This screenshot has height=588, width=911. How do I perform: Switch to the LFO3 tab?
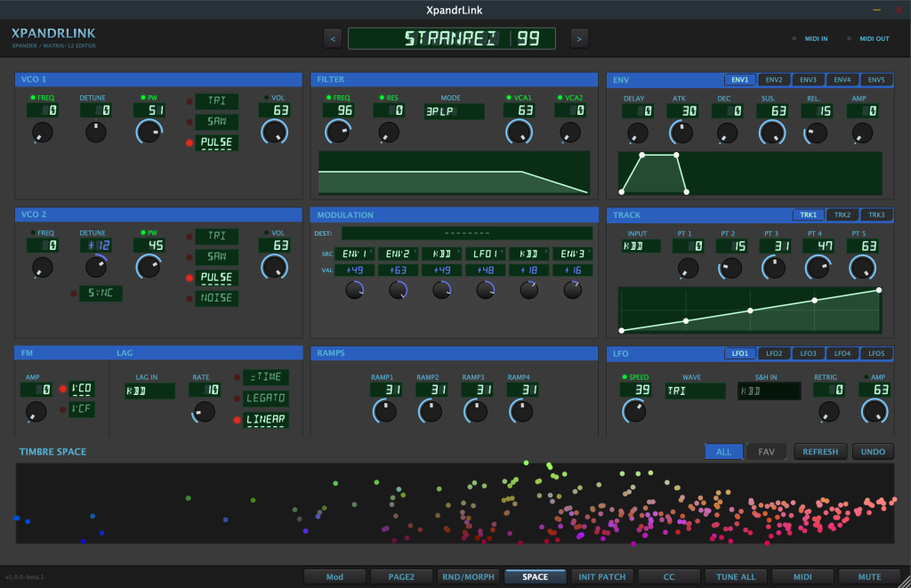click(x=808, y=353)
